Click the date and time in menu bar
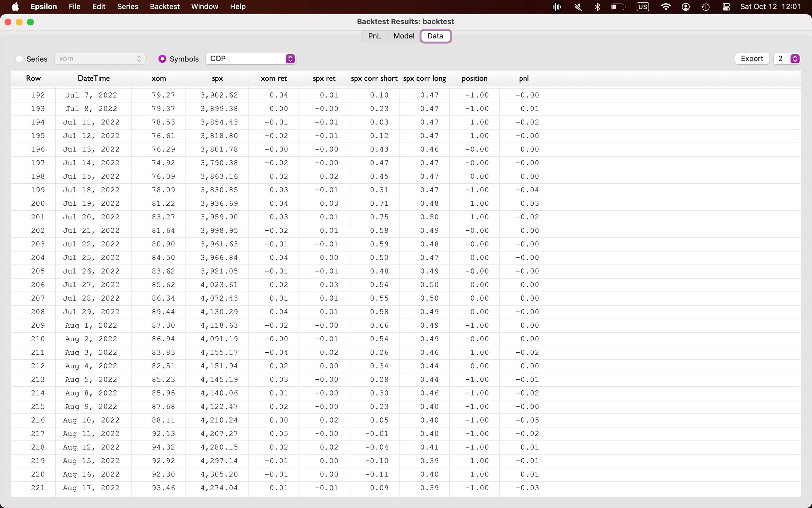This screenshot has width=812, height=508. pyautogui.click(x=770, y=7)
